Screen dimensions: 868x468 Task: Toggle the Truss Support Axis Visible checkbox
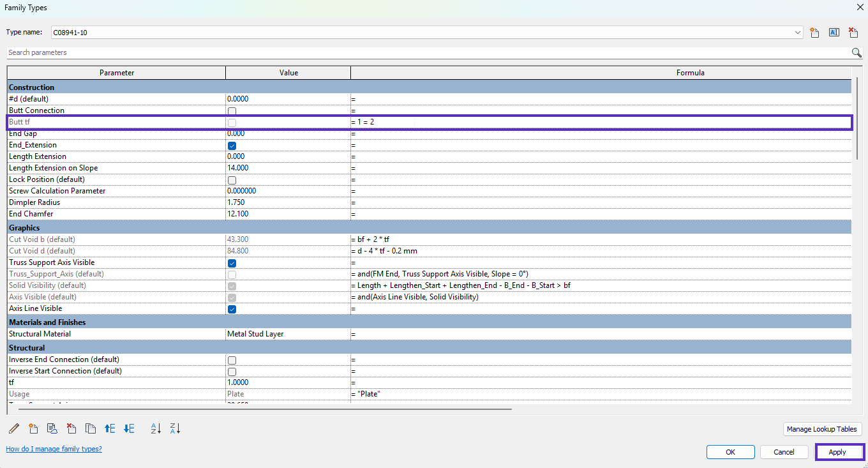[x=232, y=263]
